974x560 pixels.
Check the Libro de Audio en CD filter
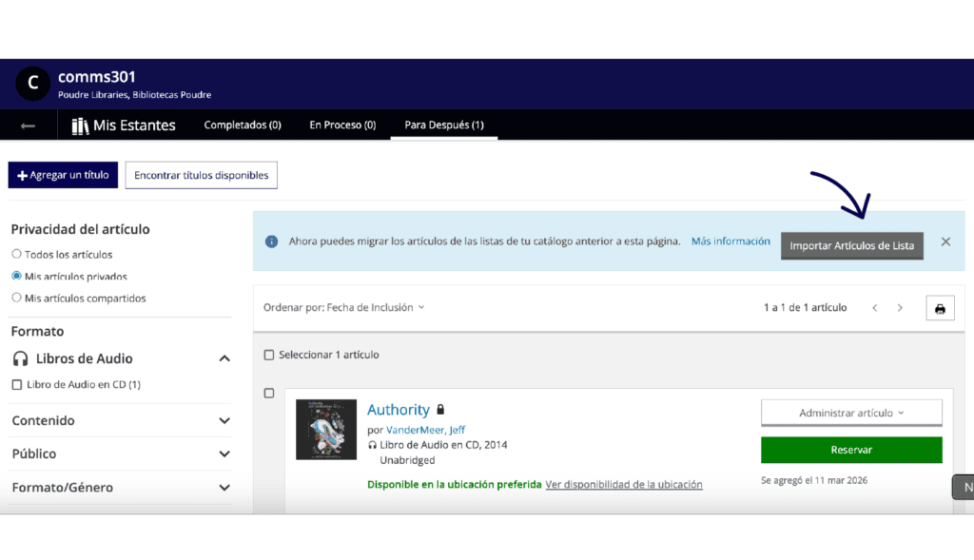[16, 385]
